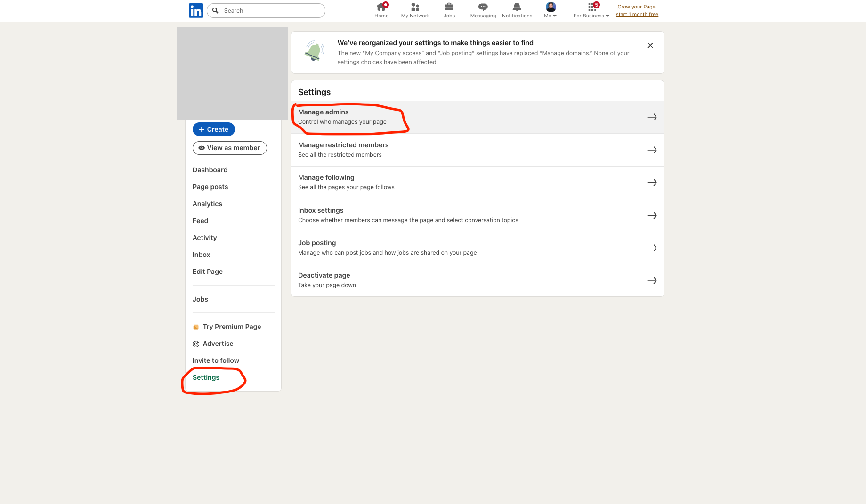Click the Me profile avatar

pos(551,7)
